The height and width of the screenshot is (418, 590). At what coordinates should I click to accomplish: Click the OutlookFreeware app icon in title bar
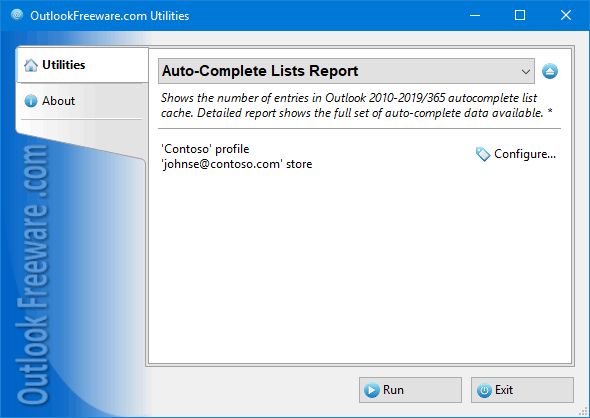coord(17,15)
